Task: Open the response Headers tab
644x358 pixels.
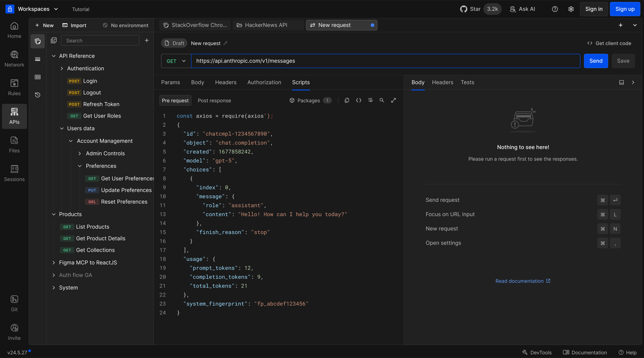Action: click(442, 82)
